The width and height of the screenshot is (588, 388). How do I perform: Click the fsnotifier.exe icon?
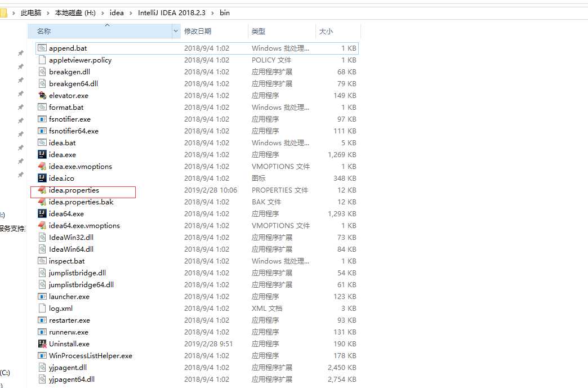pos(42,119)
